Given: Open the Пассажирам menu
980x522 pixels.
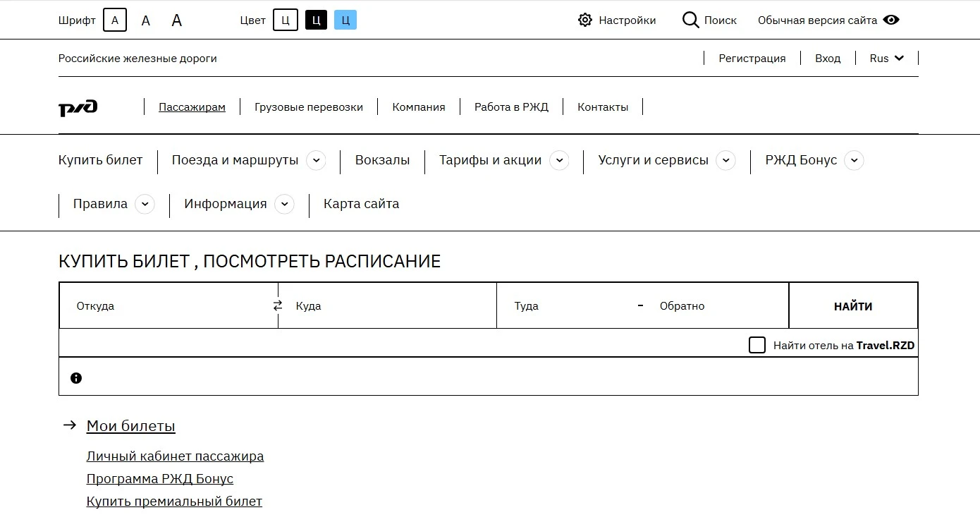Looking at the screenshot, I should point(191,107).
